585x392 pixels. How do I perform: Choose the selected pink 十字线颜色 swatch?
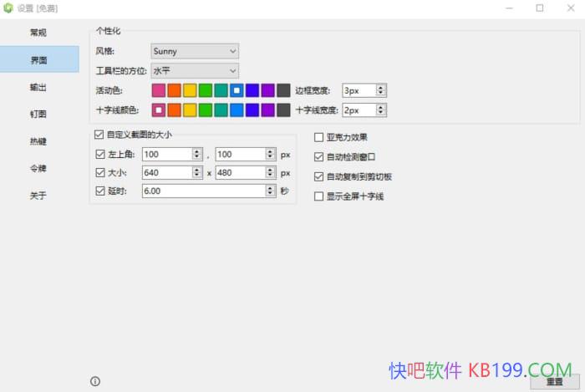159,110
